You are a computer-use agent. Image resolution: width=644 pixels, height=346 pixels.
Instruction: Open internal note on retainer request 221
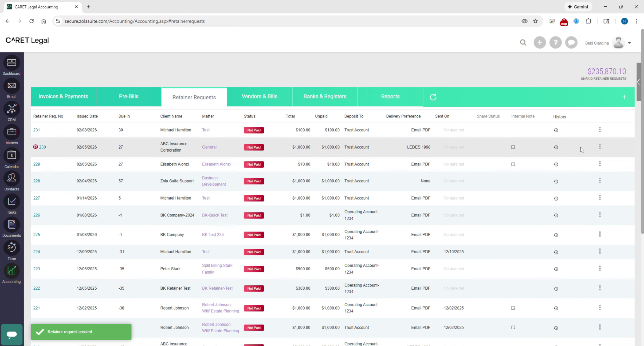click(513, 308)
